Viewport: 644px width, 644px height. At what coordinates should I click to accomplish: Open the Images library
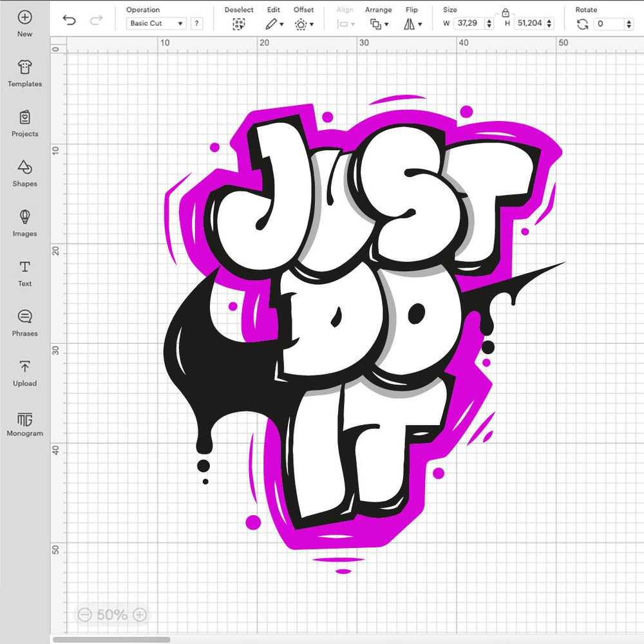(24, 217)
